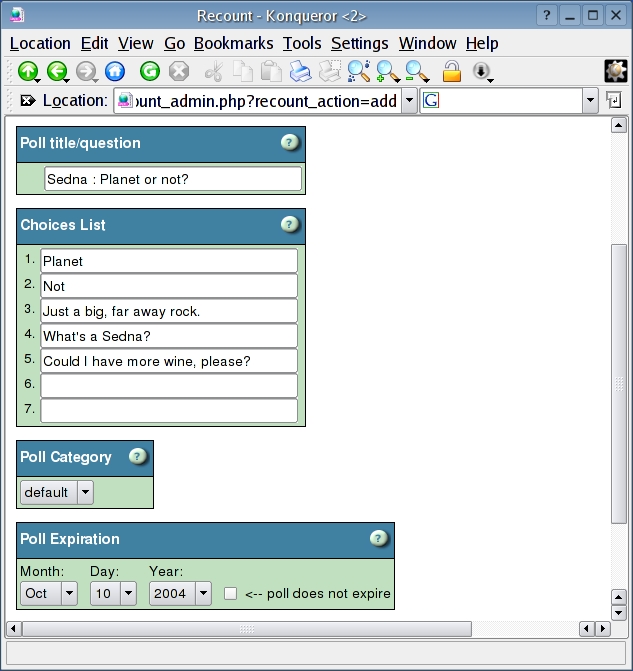Click the padlock security icon
Image resolution: width=633 pixels, height=671 pixels.
(x=452, y=71)
